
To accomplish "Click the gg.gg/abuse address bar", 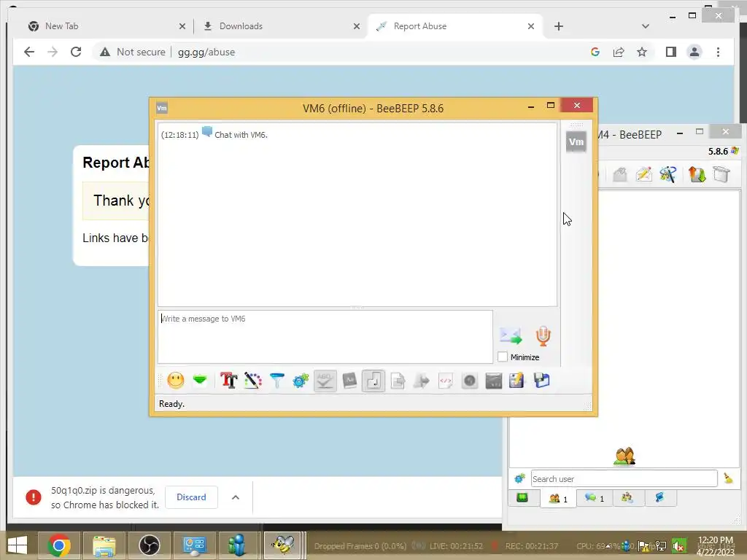I will coord(206,52).
